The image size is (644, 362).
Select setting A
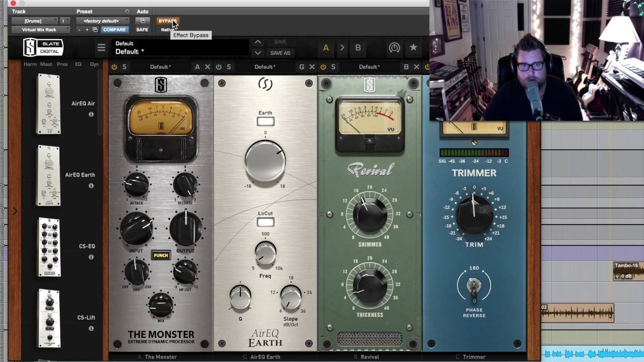pyautogui.click(x=326, y=48)
